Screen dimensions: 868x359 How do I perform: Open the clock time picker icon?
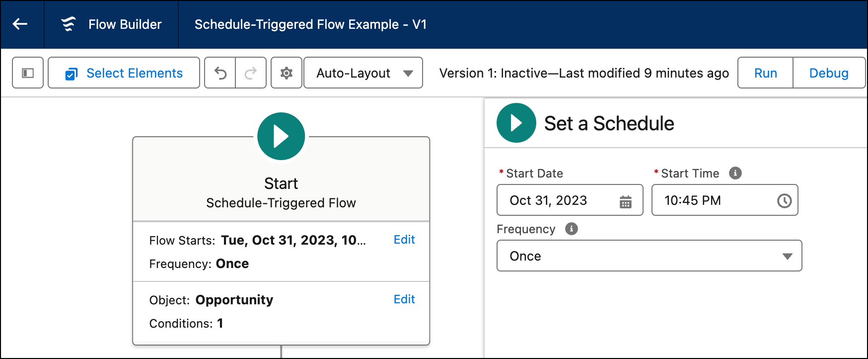[785, 201]
